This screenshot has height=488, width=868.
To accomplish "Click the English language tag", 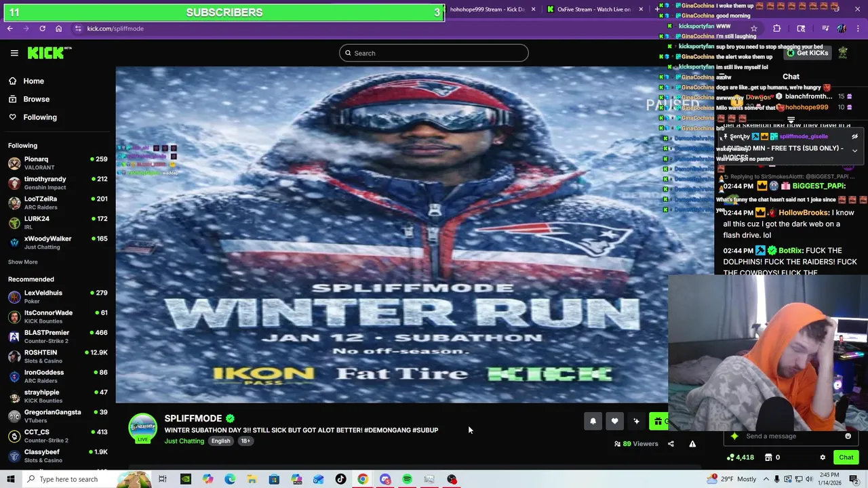I will point(220,441).
